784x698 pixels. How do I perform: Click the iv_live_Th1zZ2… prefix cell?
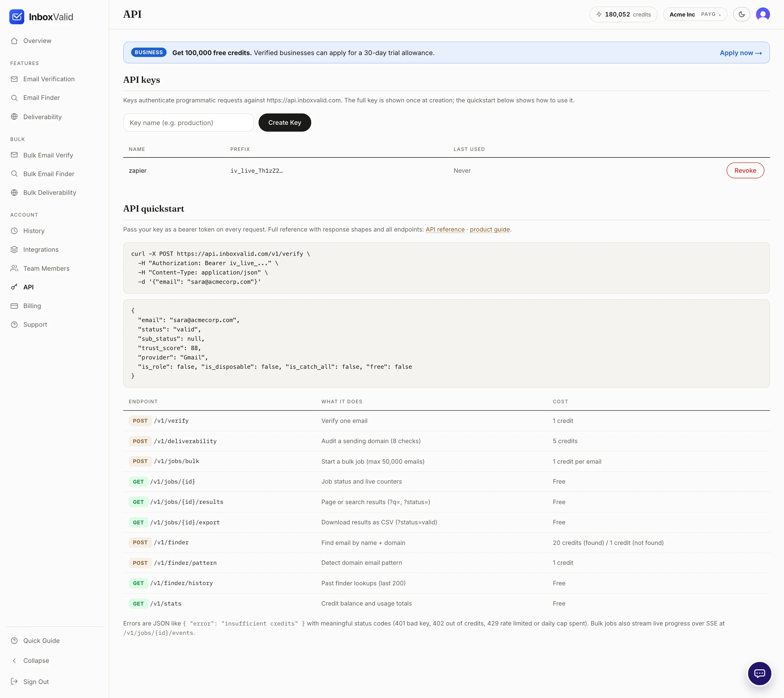click(257, 171)
